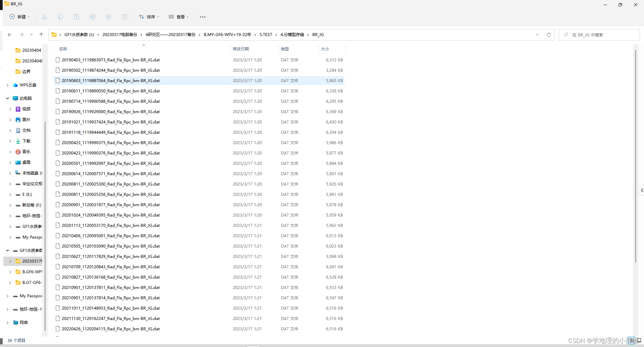
Task: Go back with the Back arrow
Action: coord(10,35)
